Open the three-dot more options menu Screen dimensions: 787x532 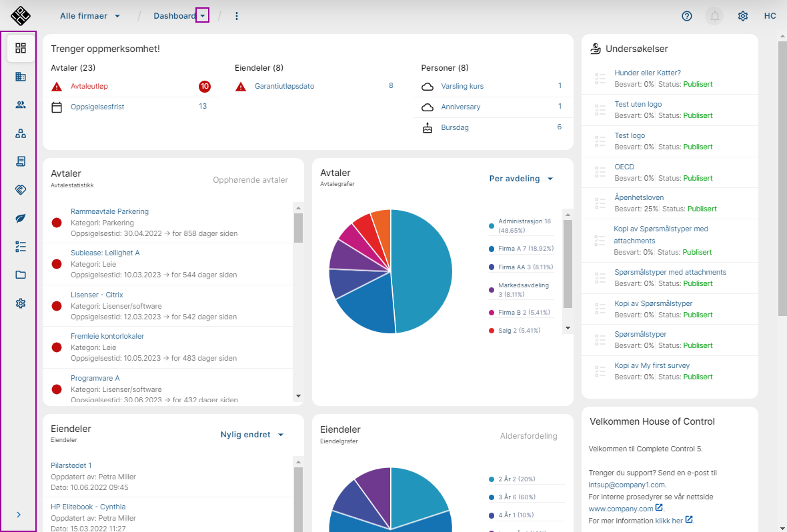pyautogui.click(x=237, y=16)
